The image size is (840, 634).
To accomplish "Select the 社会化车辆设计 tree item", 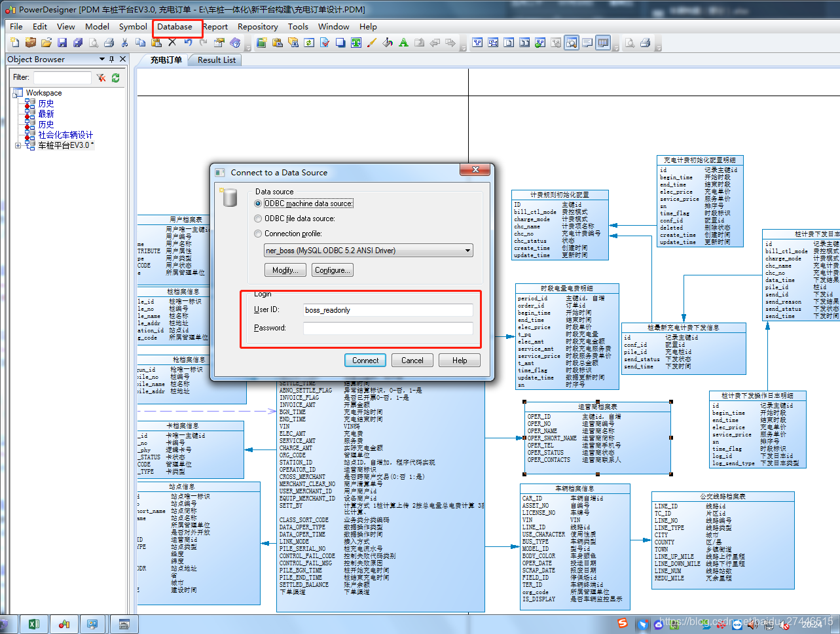I will pyautogui.click(x=65, y=135).
